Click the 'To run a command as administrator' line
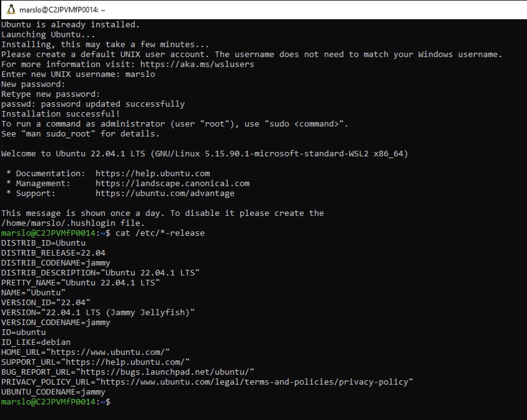 [x=175, y=124]
